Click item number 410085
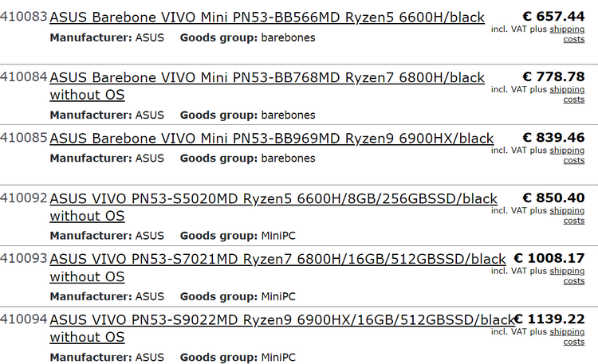 (x=24, y=139)
